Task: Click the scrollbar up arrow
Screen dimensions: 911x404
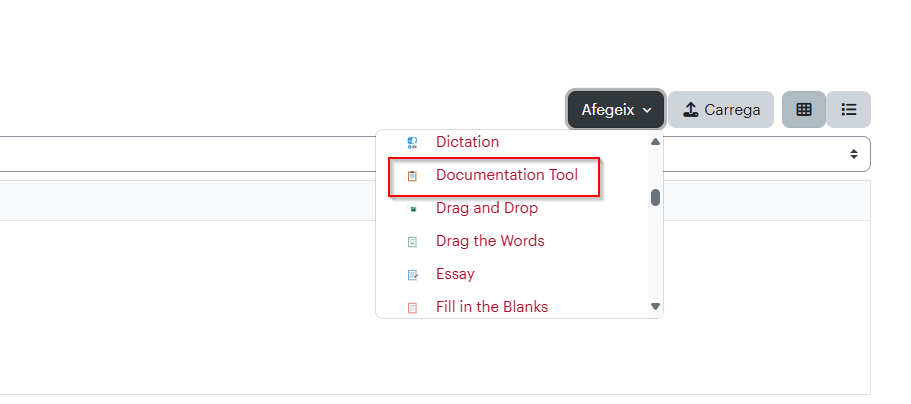Action: click(655, 142)
